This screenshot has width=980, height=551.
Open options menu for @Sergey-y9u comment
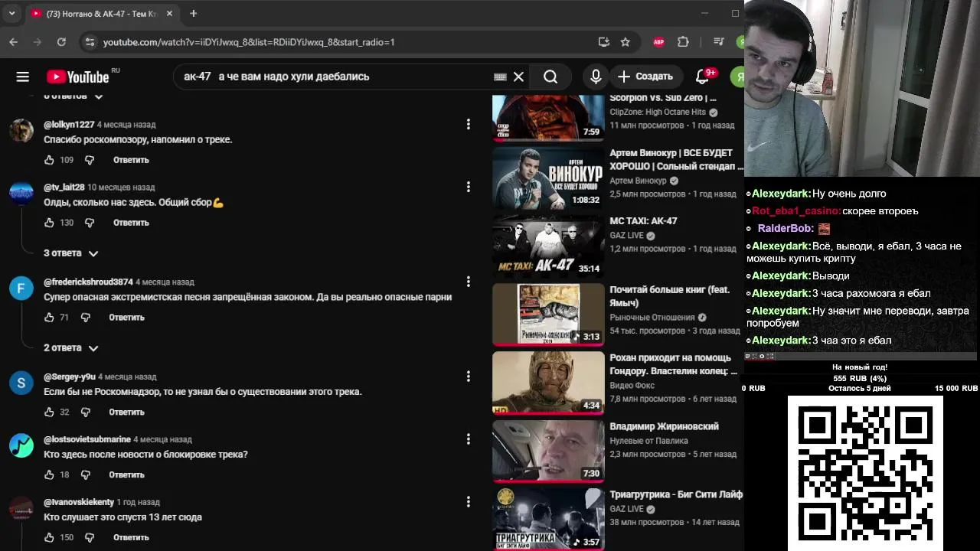tap(469, 377)
